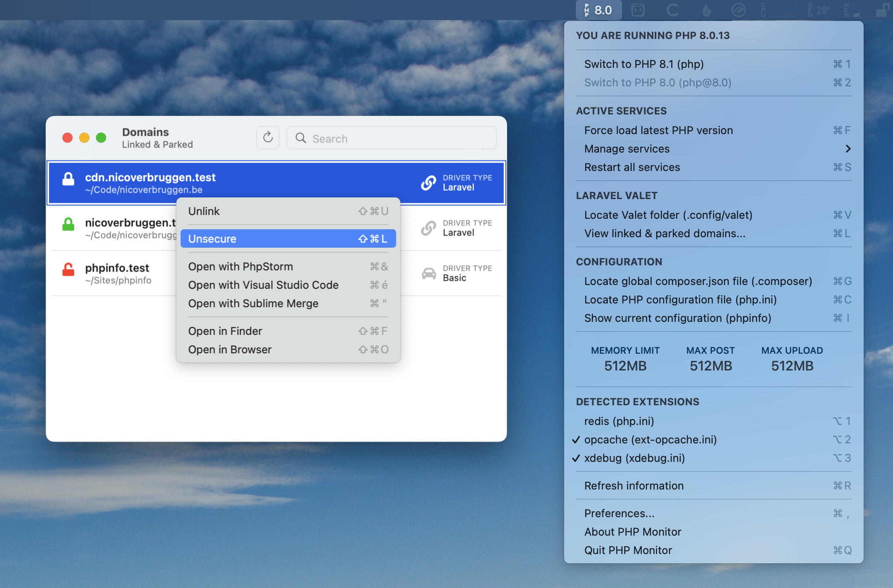Click the round swirl icon in the menu bar
Screen dimensions: 893x588
click(738, 10)
